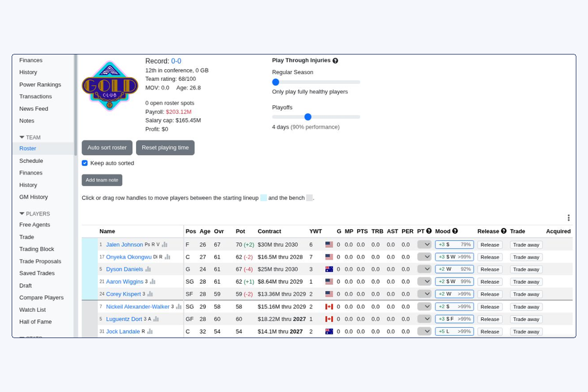Open Onyeka Okongwu's player link
Viewport: 588px width, 392px height.
point(129,257)
